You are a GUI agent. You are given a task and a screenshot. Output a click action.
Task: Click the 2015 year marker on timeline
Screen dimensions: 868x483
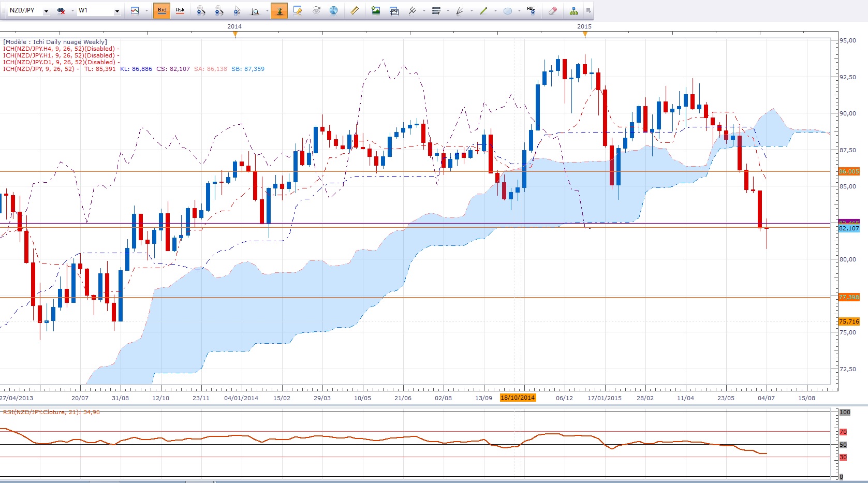tap(584, 26)
